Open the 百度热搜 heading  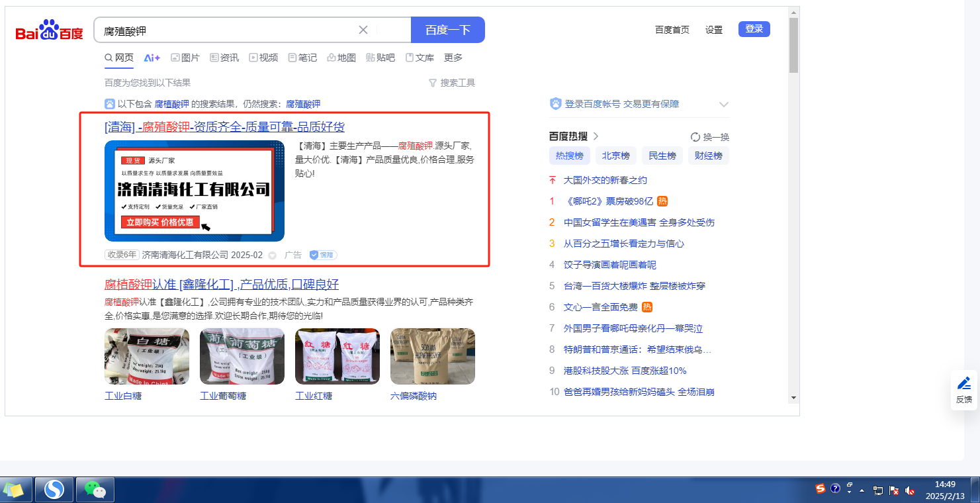pos(568,136)
